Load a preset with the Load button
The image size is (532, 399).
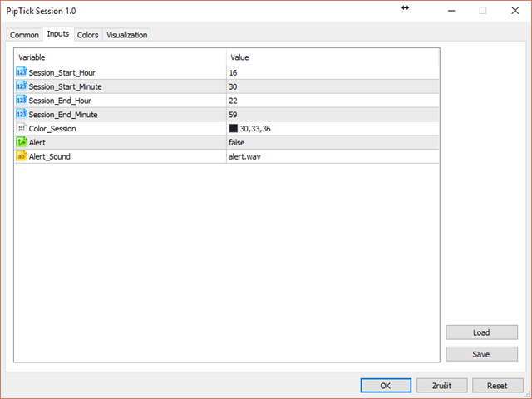click(x=481, y=332)
